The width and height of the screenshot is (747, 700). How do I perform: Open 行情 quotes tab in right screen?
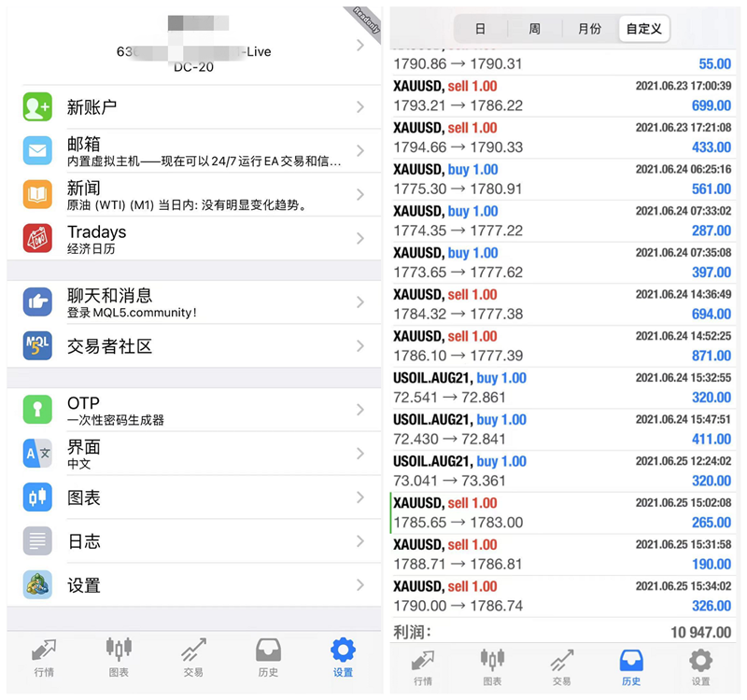423,667
